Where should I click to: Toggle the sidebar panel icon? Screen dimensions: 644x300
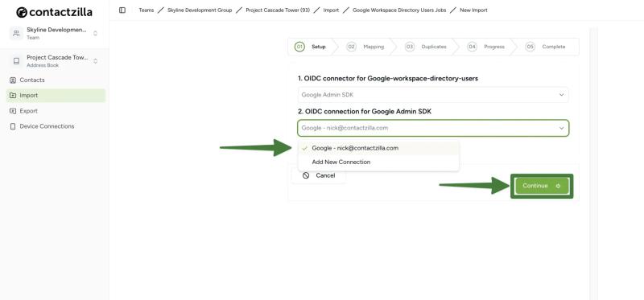(x=122, y=10)
